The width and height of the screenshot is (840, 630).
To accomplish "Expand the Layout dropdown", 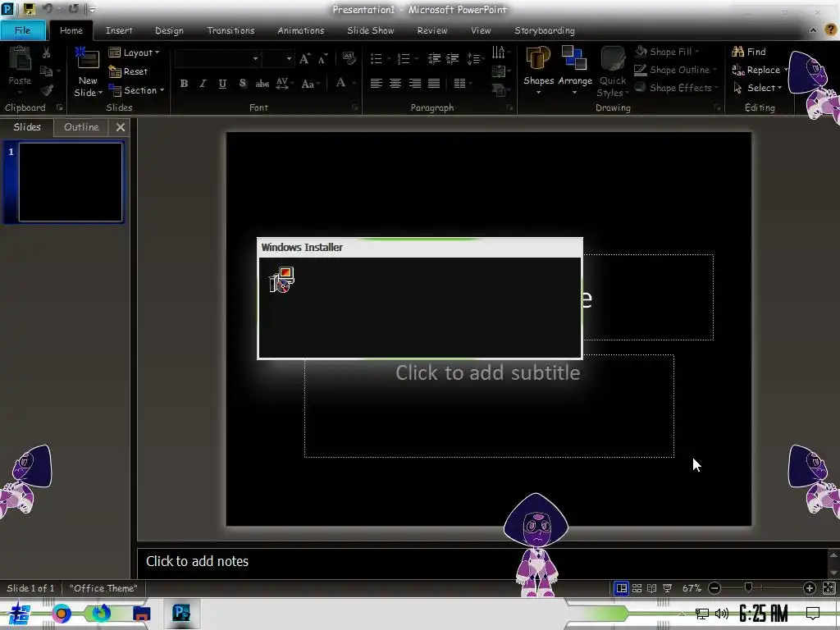I will pyautogui.click(x=134, y=52).
